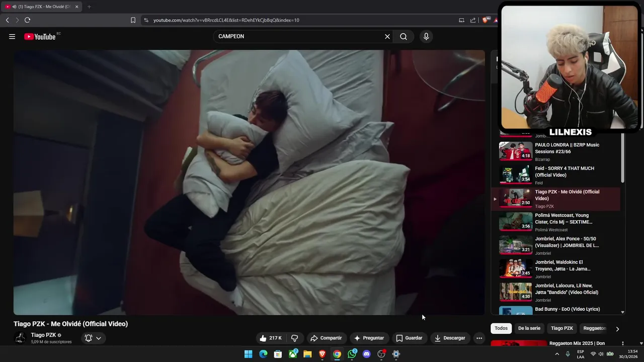Reload the YouTube page
644x362 pixels.
[27, 20]
